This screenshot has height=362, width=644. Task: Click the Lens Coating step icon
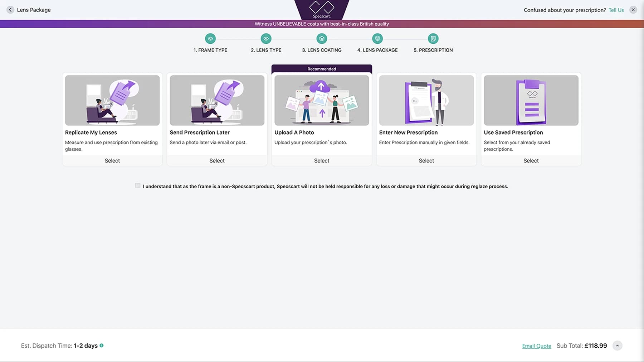(322, 39)
